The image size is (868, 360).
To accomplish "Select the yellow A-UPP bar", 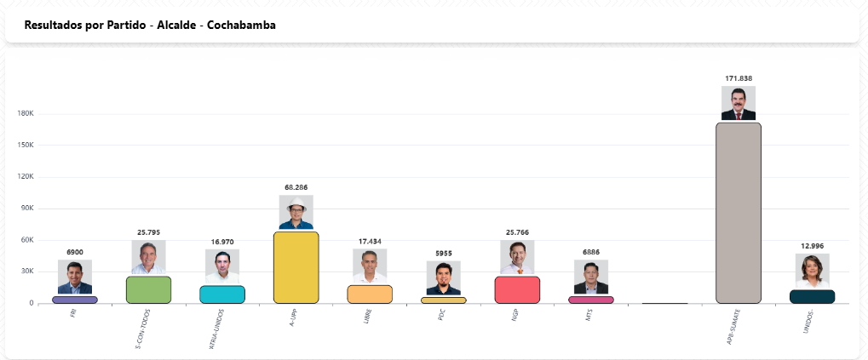I will pos(296,267).
